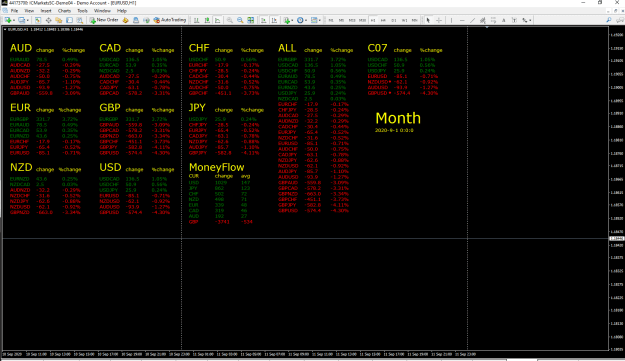Open the Charts menu
This screenshot has height=361, width=625.
(x=64, y=11)
